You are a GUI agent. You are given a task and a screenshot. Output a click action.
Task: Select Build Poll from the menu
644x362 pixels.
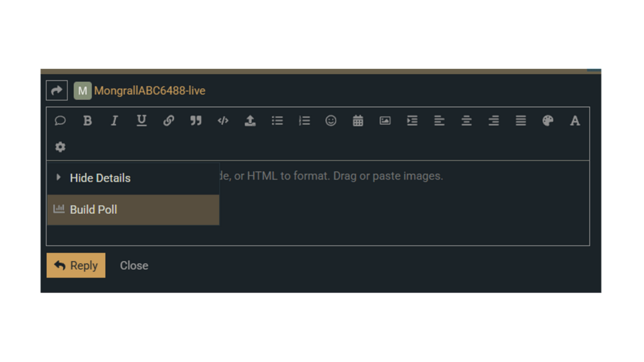(93, 209)
